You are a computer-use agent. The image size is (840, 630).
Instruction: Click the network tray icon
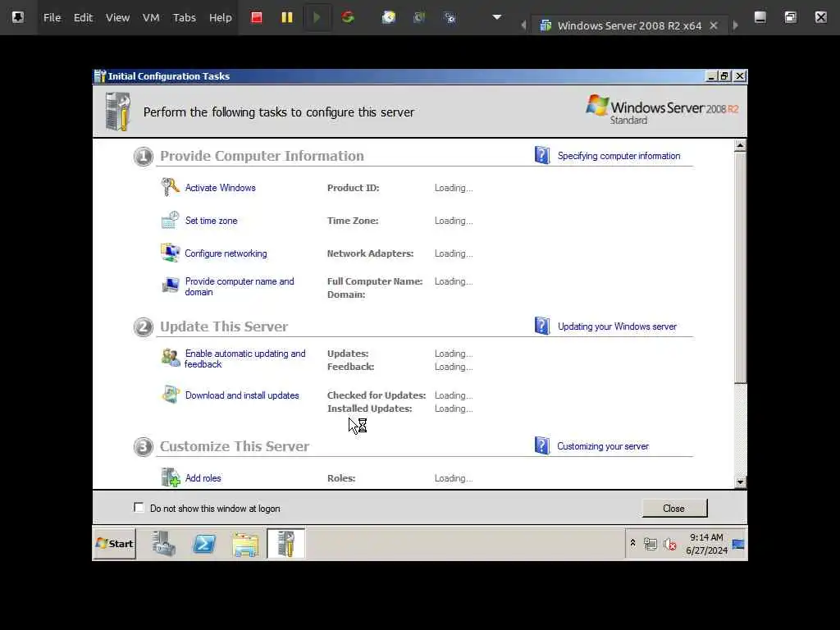(x=651, y=545)
